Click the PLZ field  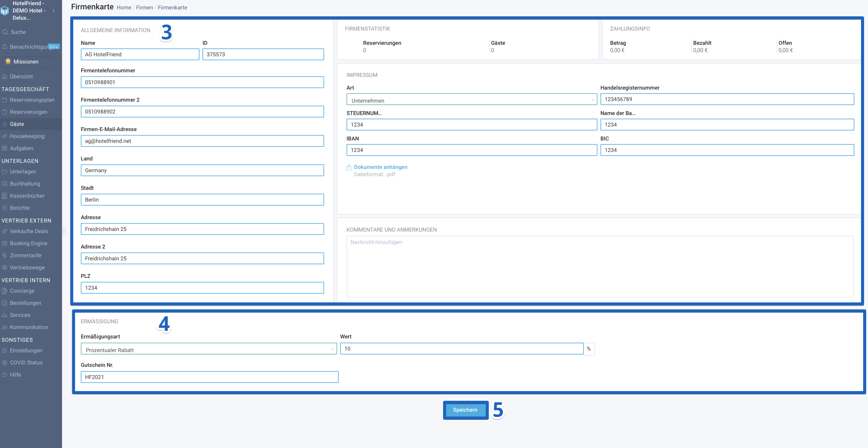tap(202, 288)
